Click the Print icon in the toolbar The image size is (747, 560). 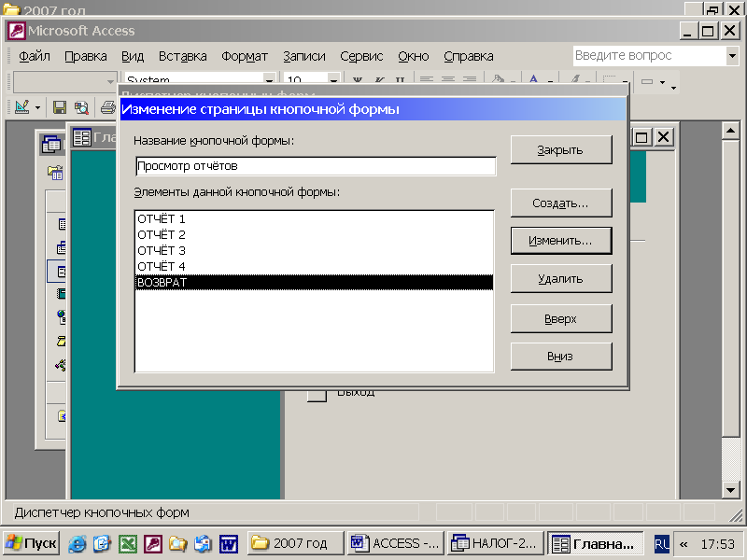[x=108, y=107]
